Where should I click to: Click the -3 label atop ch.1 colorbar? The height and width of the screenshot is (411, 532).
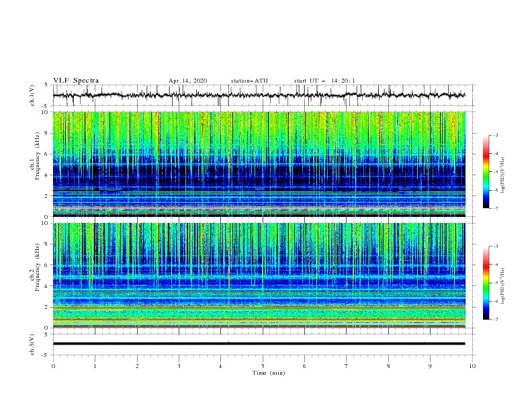point(495,135)
